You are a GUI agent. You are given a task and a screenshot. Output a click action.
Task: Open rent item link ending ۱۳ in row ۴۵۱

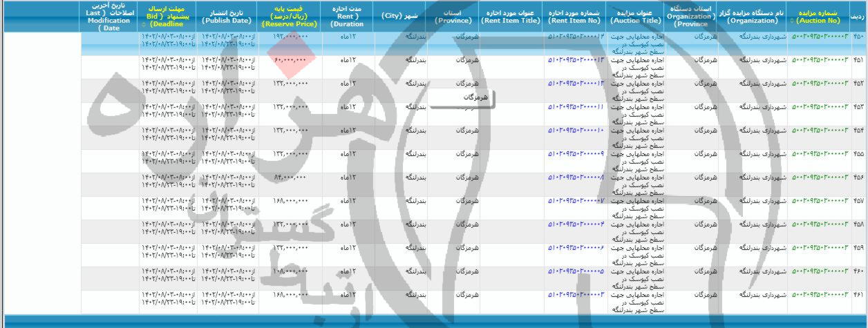coord(576,61)
